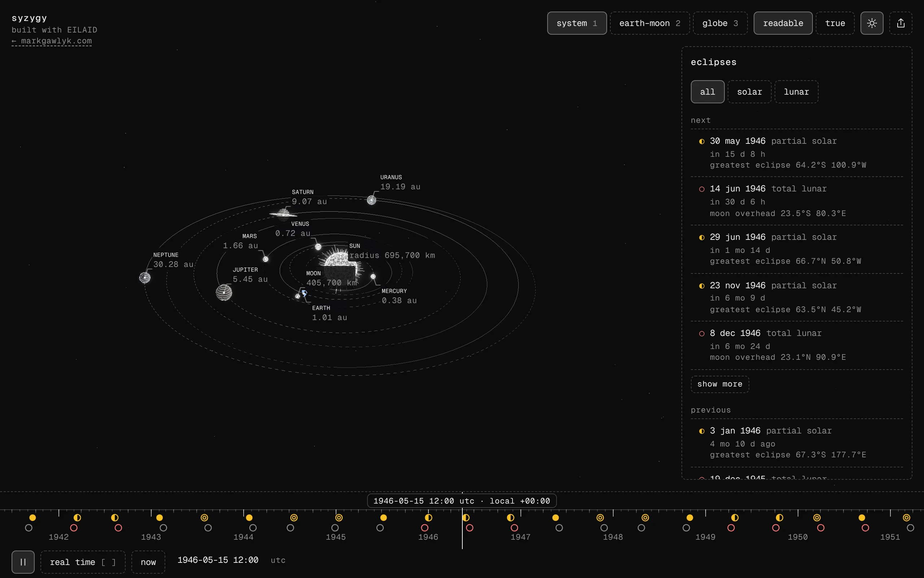Click the Mercury planet marker

click(373, 276)
